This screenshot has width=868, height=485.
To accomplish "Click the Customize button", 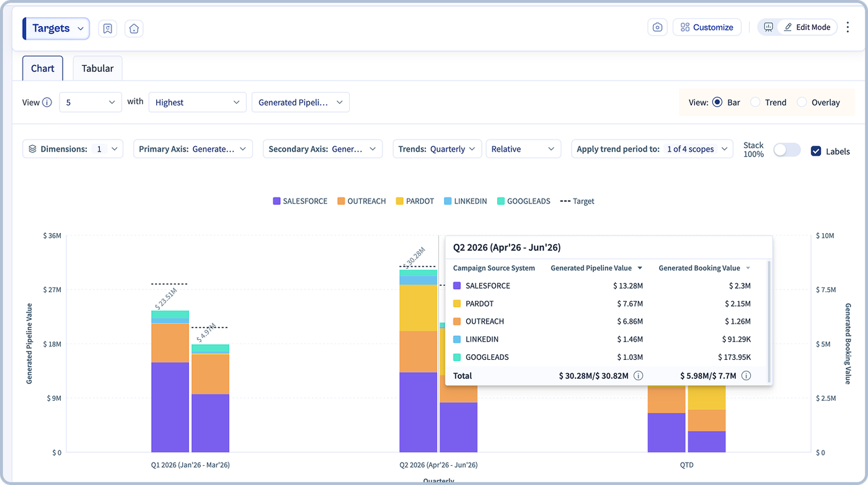I will point(707,27).
